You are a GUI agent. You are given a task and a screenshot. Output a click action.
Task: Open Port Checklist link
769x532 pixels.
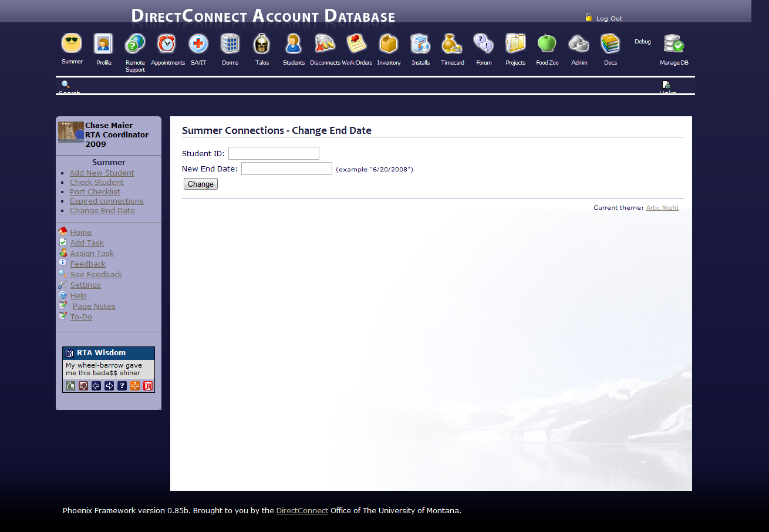(95, 191)
